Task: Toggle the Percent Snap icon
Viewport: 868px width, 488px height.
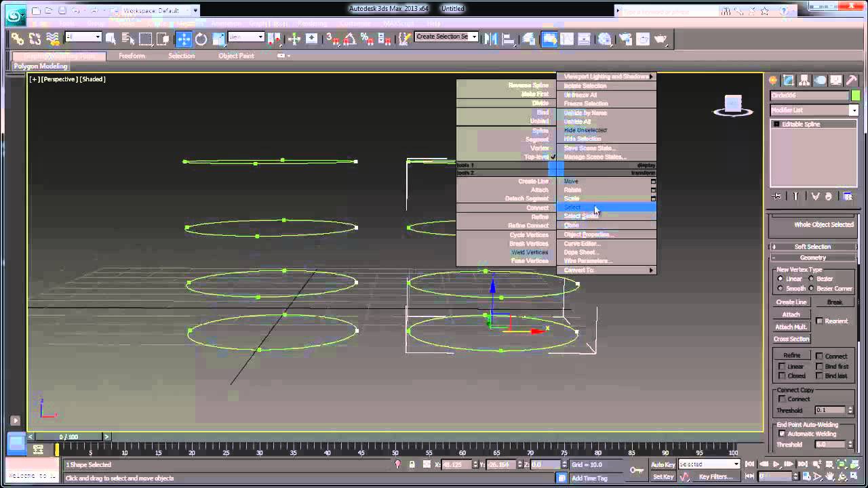Action: (366, 39)
